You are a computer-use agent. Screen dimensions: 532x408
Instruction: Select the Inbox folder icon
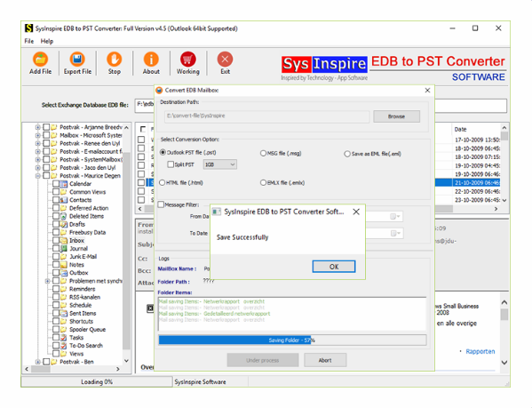click(x=63, y=240)
